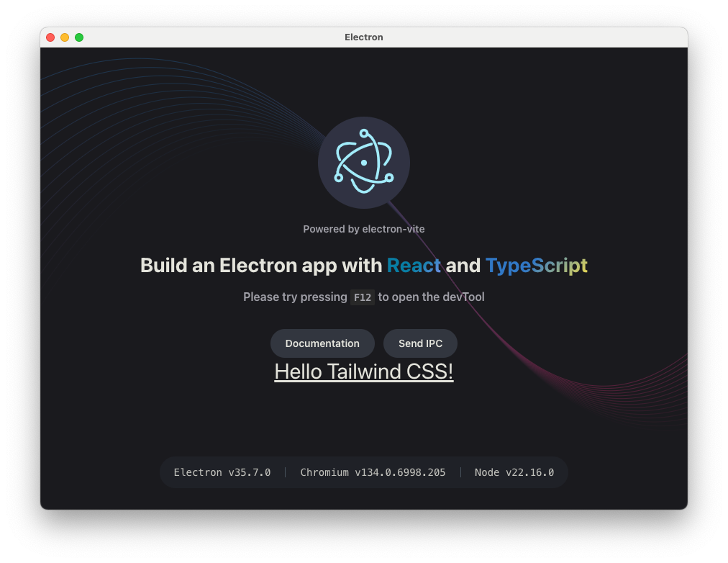
Task: Maximize the window with green button
Action: [79, 37]
